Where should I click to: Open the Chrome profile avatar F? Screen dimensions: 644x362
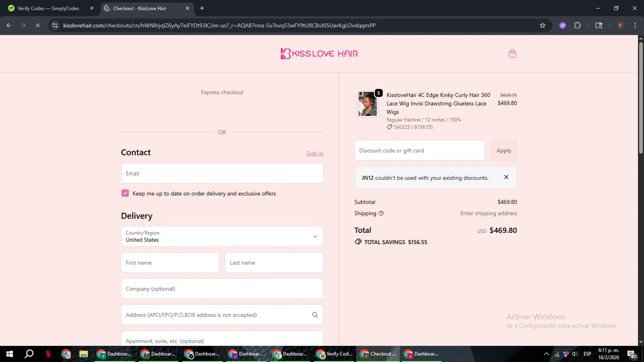coord(620,25)
